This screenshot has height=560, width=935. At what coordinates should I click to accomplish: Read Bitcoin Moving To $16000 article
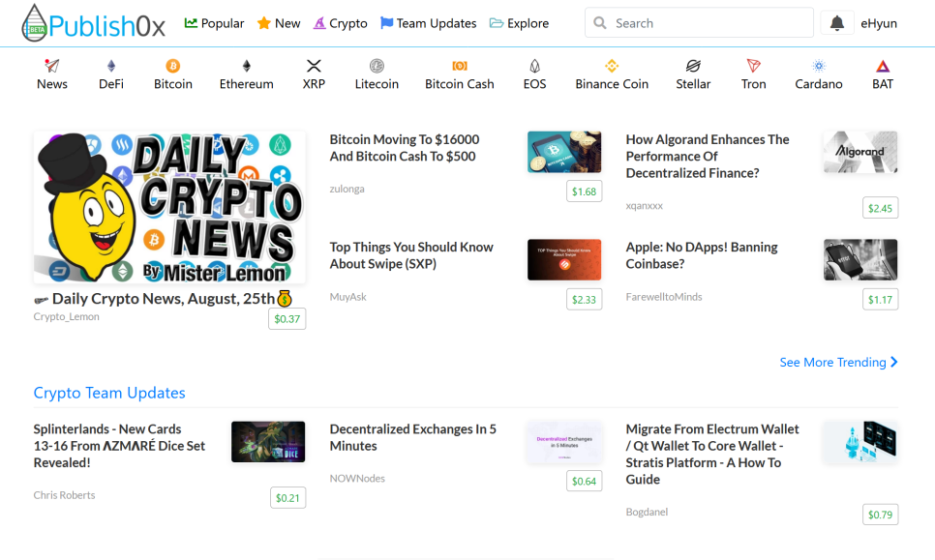click(405, 148)
